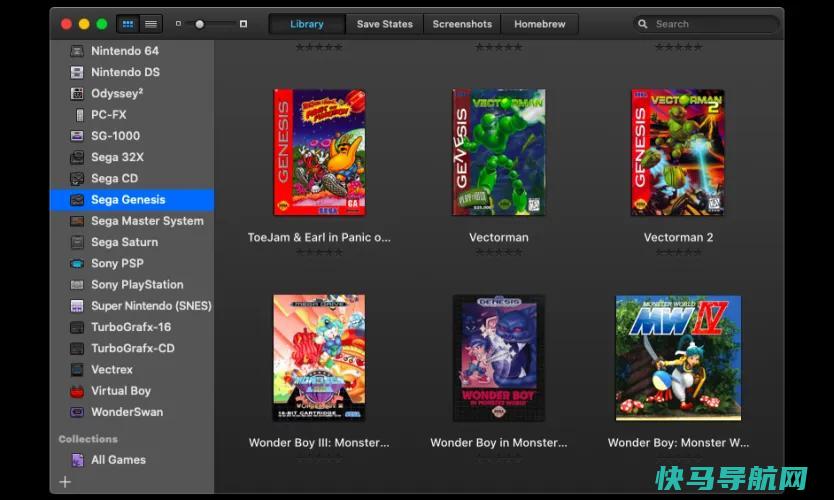
Task: Click the "Vectorman" game title
Action: 498,238
